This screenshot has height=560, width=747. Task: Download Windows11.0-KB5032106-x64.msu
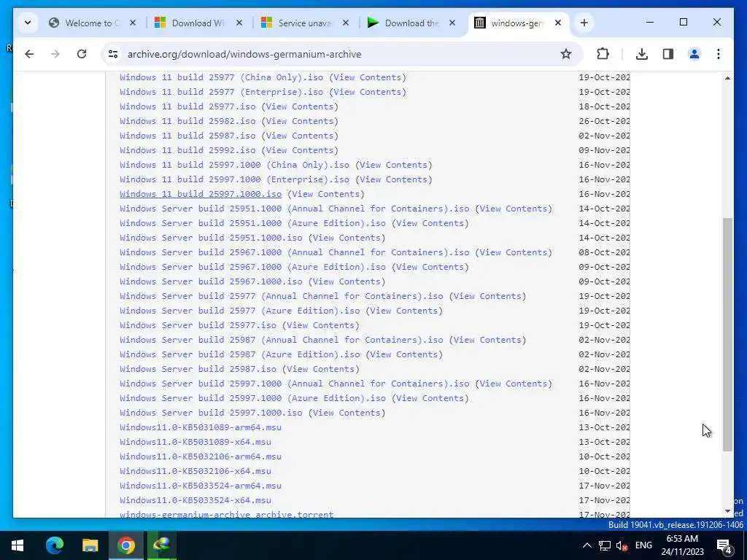[x=196, y=471]
